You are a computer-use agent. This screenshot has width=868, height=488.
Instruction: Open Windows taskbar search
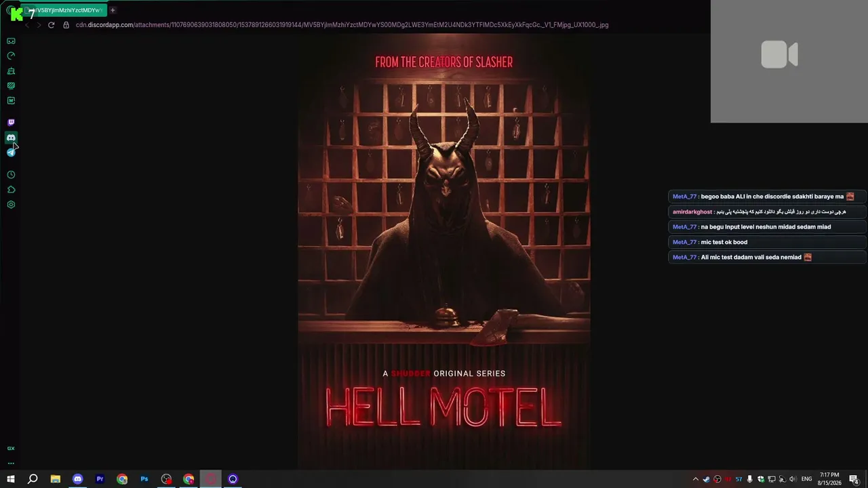(x=33, y=479)
